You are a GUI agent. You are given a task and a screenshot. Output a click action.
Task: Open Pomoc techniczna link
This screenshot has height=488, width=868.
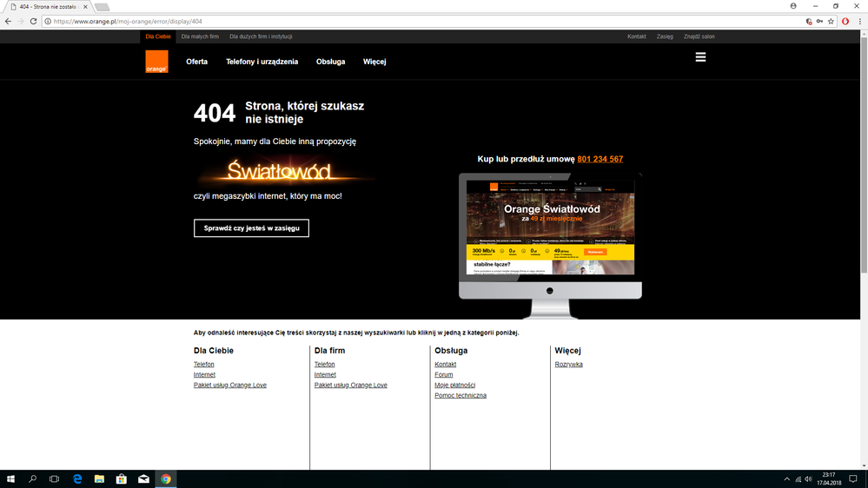click(x=460, y=396)
